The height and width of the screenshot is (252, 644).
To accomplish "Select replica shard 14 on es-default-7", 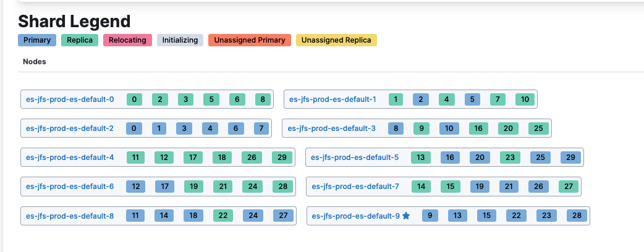I will point(421,187).
